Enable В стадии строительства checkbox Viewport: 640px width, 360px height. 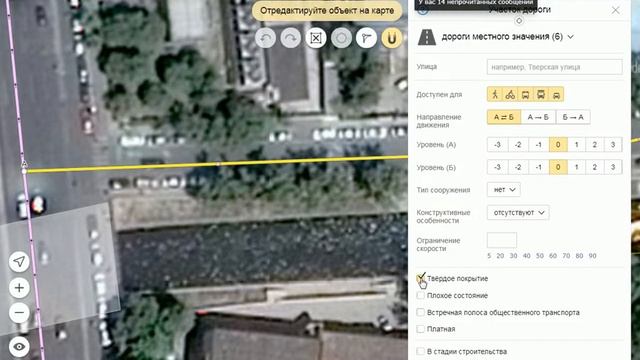pos(421,351)
